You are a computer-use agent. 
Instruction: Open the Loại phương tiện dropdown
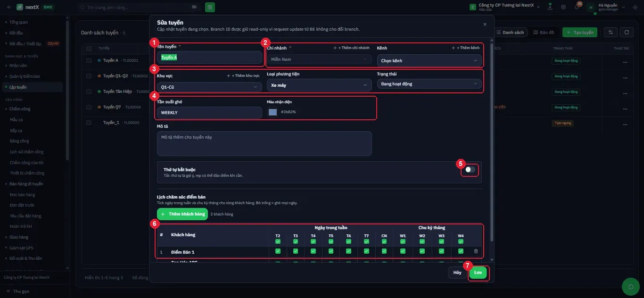point(319,85)
